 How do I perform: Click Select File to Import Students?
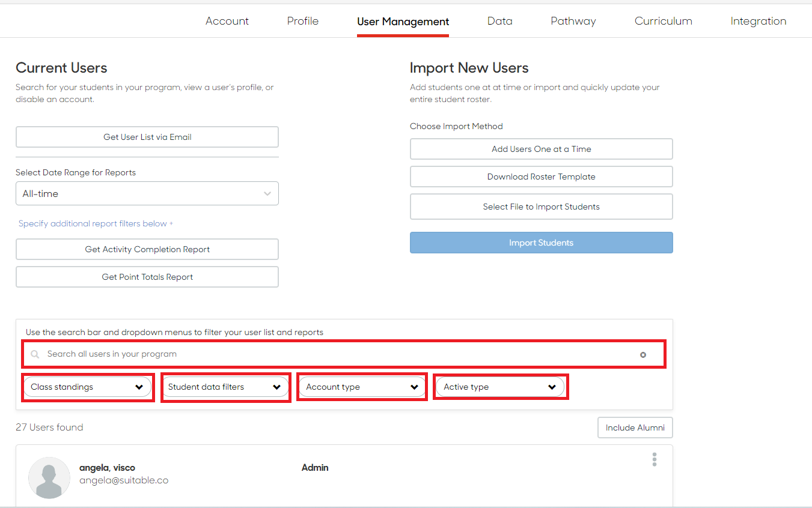[x=542, y=207]
